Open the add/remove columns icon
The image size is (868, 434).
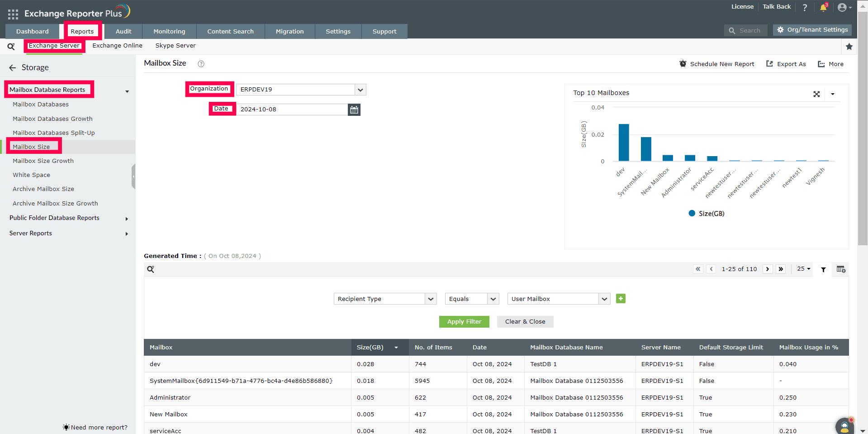(x=841, y=269)
